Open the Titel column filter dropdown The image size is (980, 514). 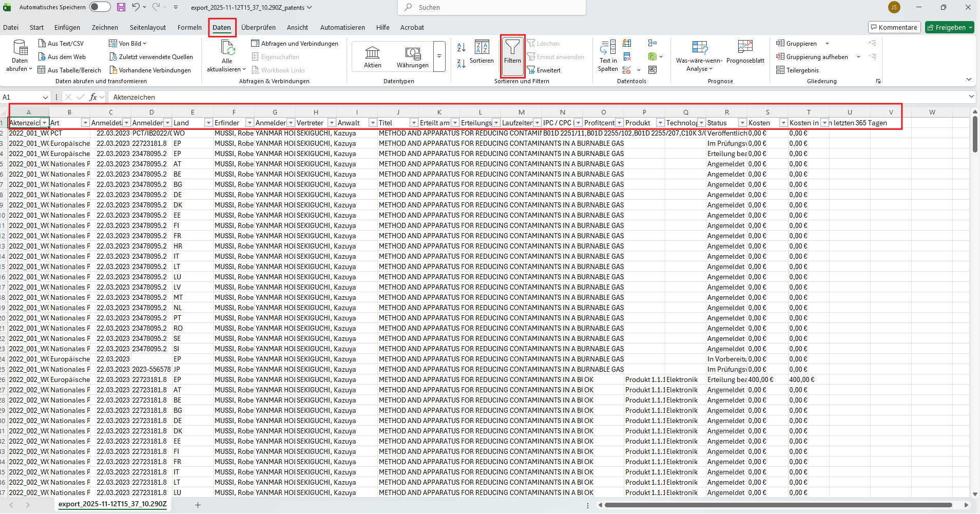[x=414, y=123]
